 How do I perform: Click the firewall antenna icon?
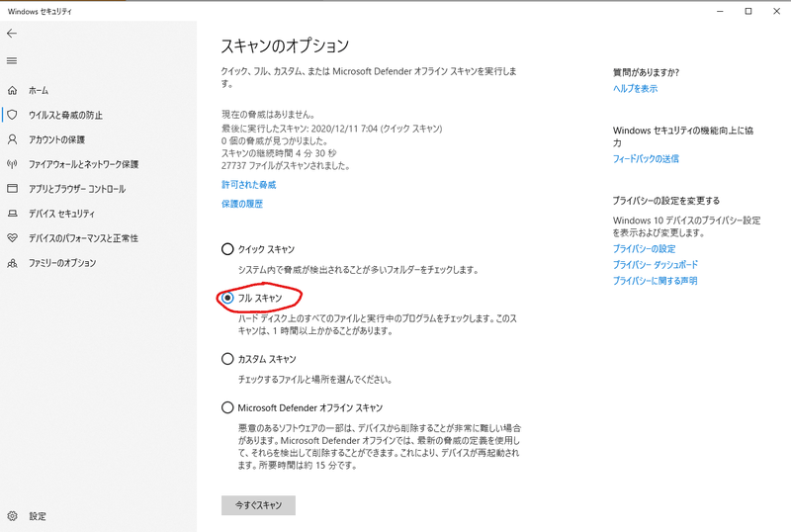[x=12, y=164]
